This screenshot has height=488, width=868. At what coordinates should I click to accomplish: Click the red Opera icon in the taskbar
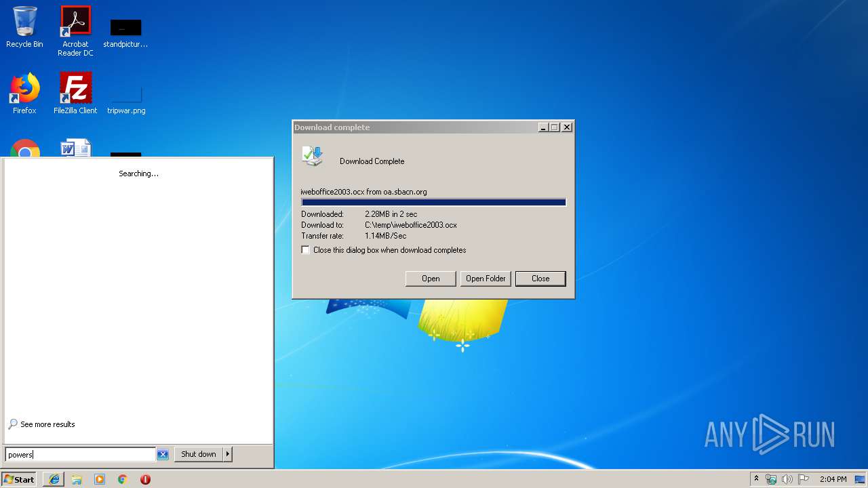145,479
